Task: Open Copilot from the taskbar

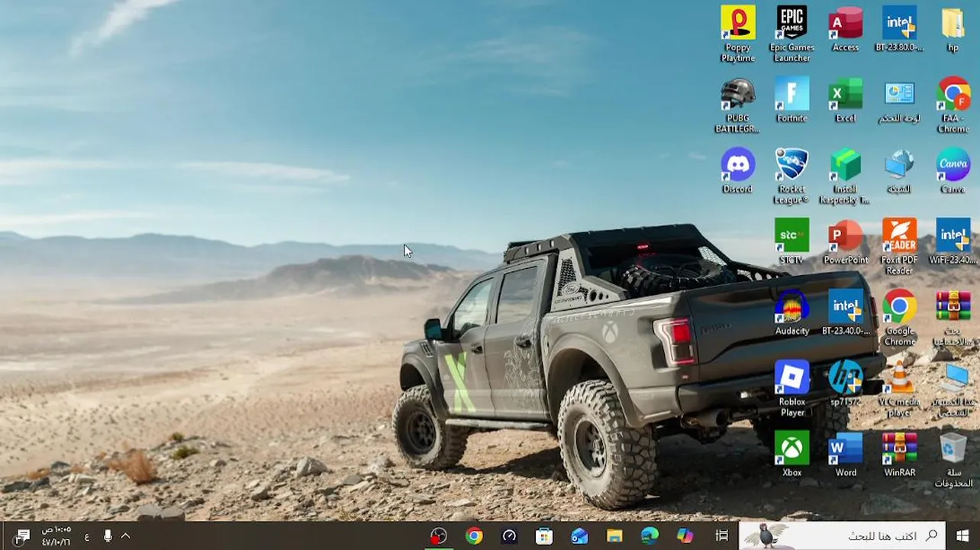Action: pyautogui.click(x=685, y=535)
